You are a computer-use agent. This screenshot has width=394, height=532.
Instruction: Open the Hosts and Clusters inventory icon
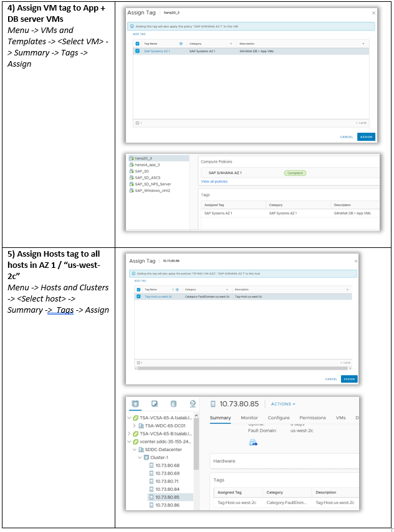135,404
